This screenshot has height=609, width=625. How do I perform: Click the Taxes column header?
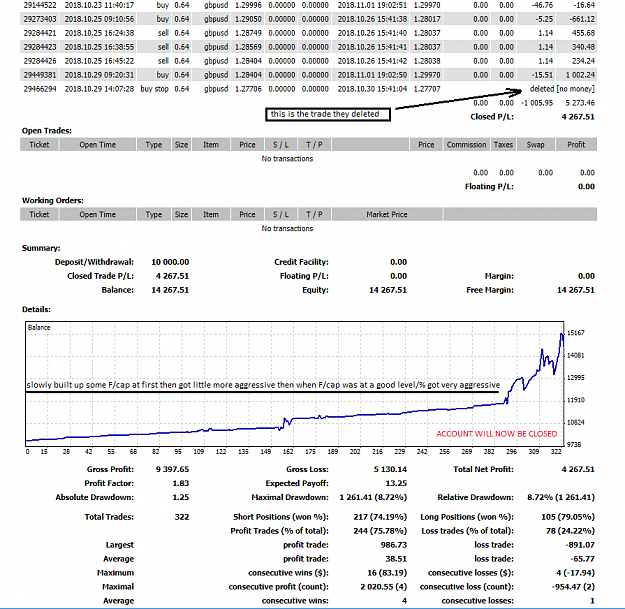(503, 145)
